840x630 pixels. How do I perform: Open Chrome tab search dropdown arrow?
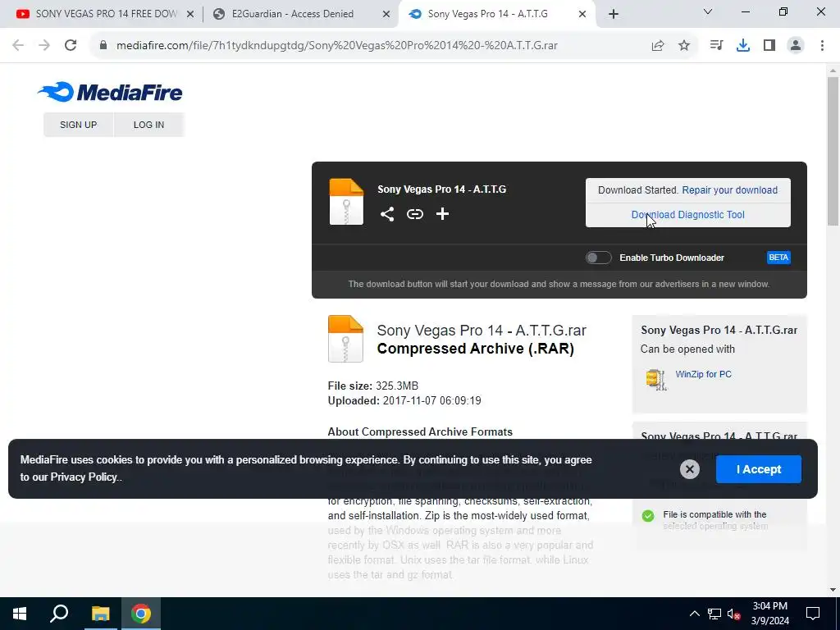coord(708,11)
